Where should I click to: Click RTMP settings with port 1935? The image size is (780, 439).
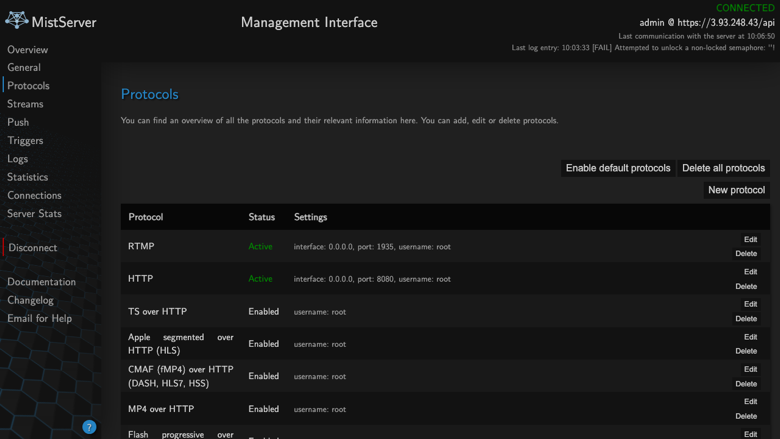coord(372,247)
